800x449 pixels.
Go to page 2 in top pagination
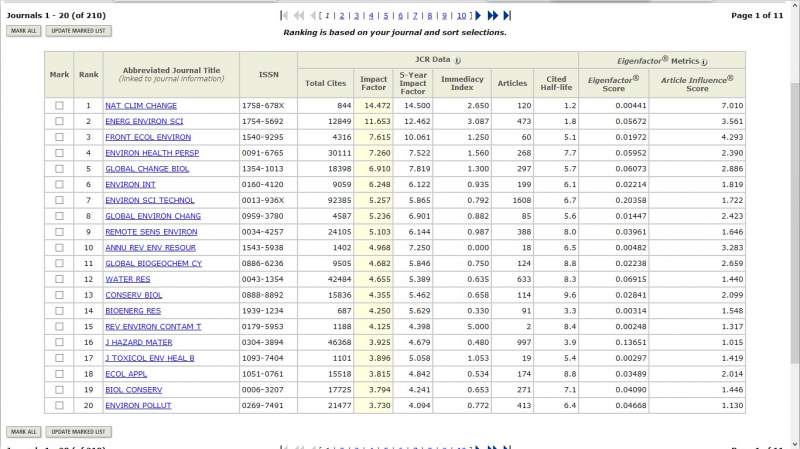[x=342, y=16]
